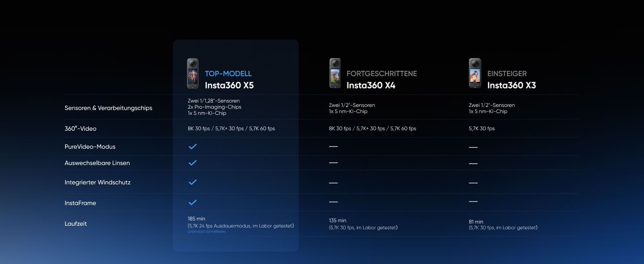Select the Insta360 X5 product title
The image size is (644, 264).
pos(229,85)
